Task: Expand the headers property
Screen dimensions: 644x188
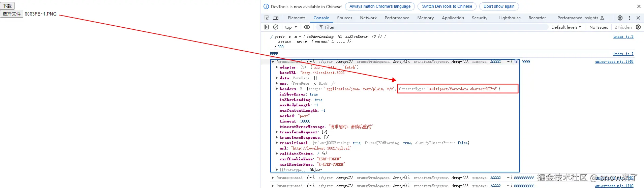Action: click(277, 89)
